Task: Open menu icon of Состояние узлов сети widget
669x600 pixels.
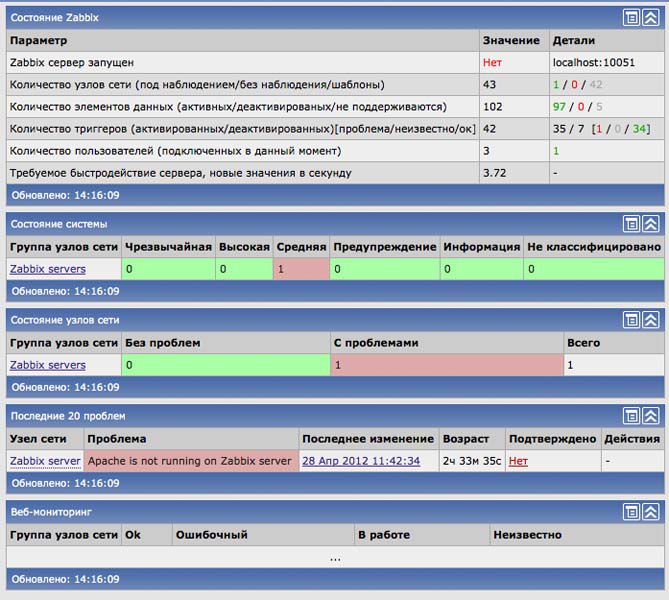Action: click(x=631, y=320)
